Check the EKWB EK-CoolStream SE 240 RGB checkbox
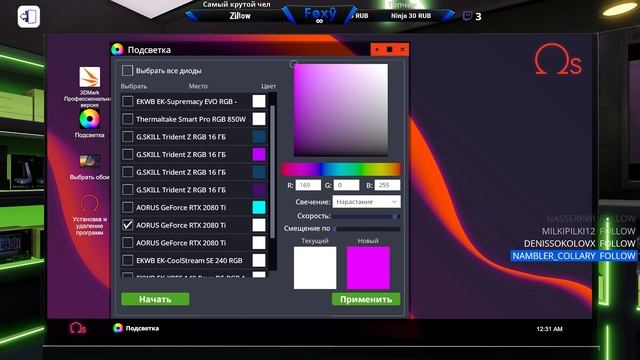Image resolution: width=640 pixels, height=360 pixels. pyautogui.click(x=128, y=260)
